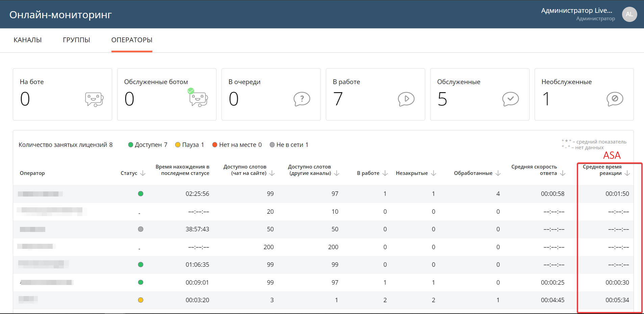Click the В очереди card title
The width and height of the screenshot is (644, 314).
(244, 82)
